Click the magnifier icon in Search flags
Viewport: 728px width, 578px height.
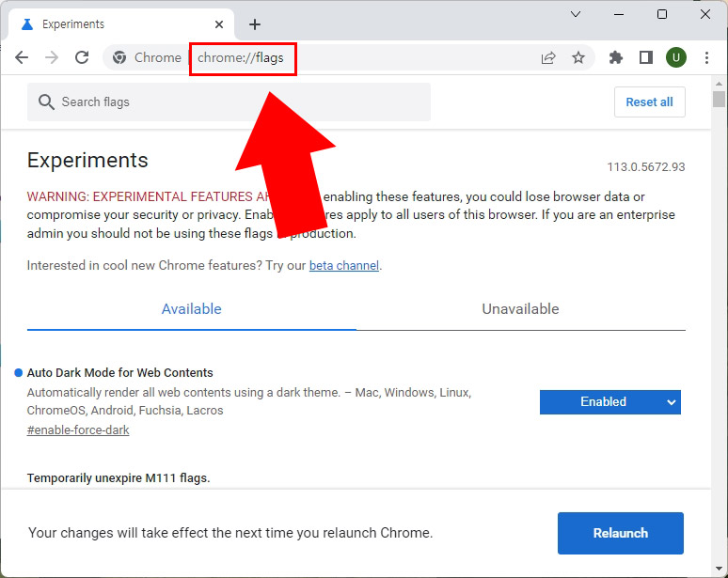pyautogui.click(x=46, y=102)
